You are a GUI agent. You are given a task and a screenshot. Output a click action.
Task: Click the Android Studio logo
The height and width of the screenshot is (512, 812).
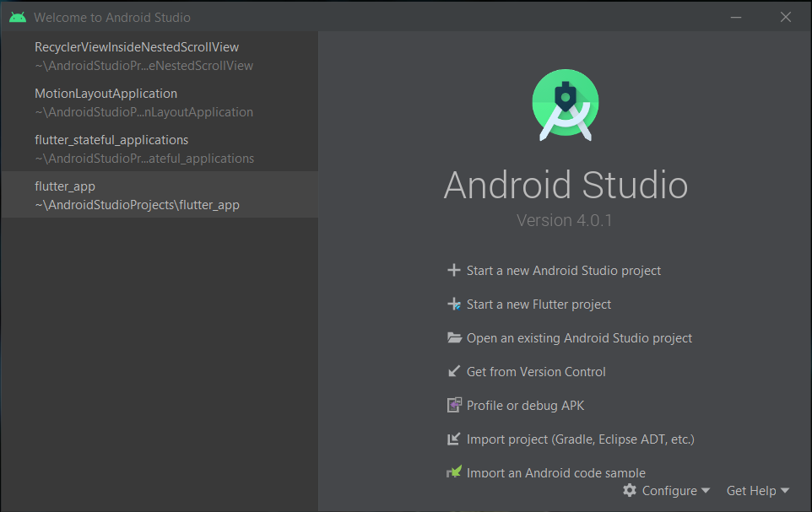566,105
